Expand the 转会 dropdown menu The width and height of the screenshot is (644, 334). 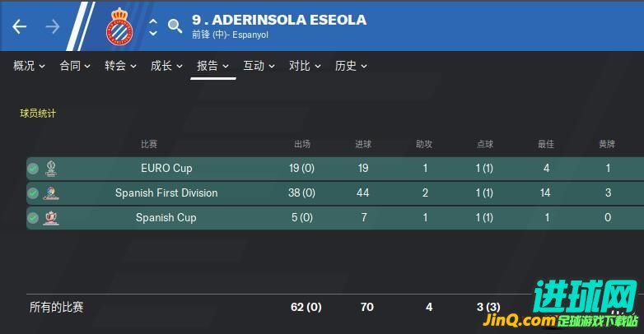pos(120,66)
